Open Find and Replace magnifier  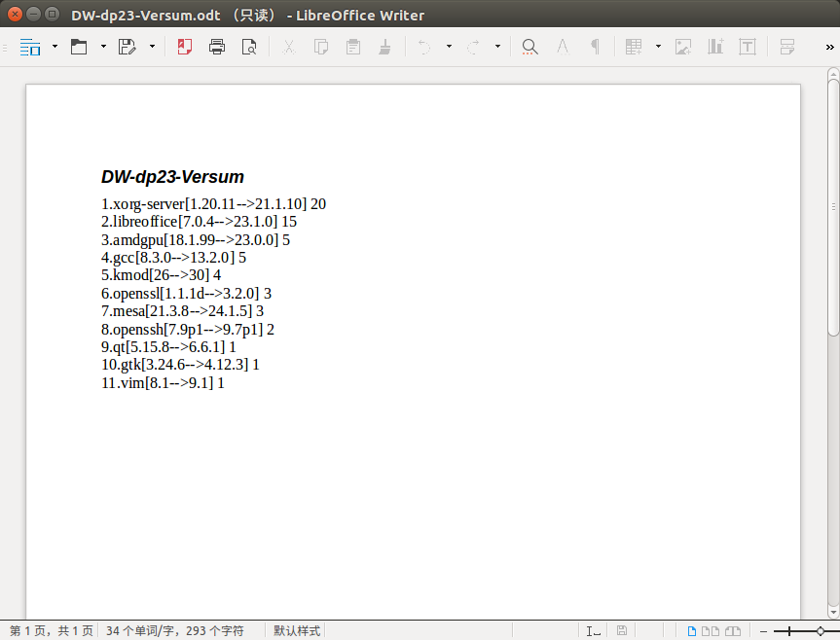point(530,47)
